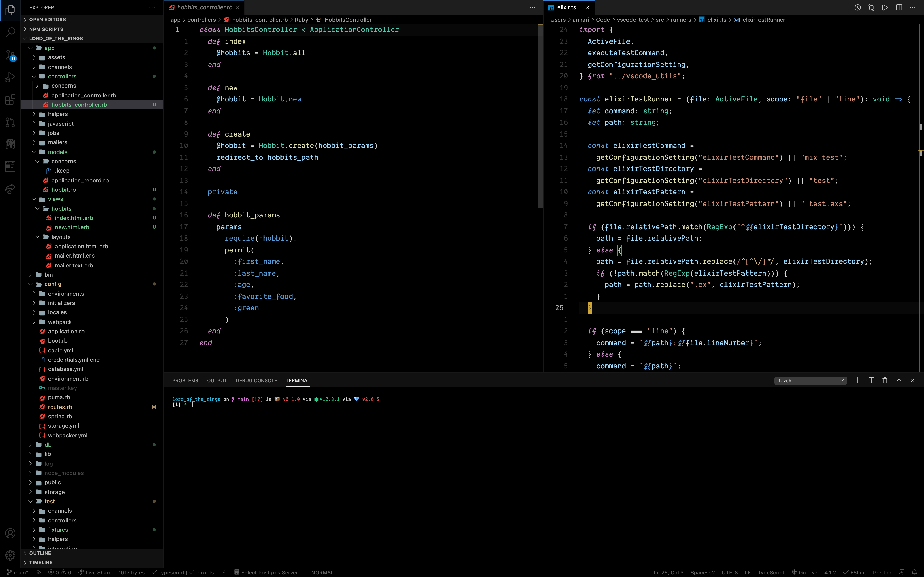
Task: Expand the OUTLINE section
Action: 40,553
